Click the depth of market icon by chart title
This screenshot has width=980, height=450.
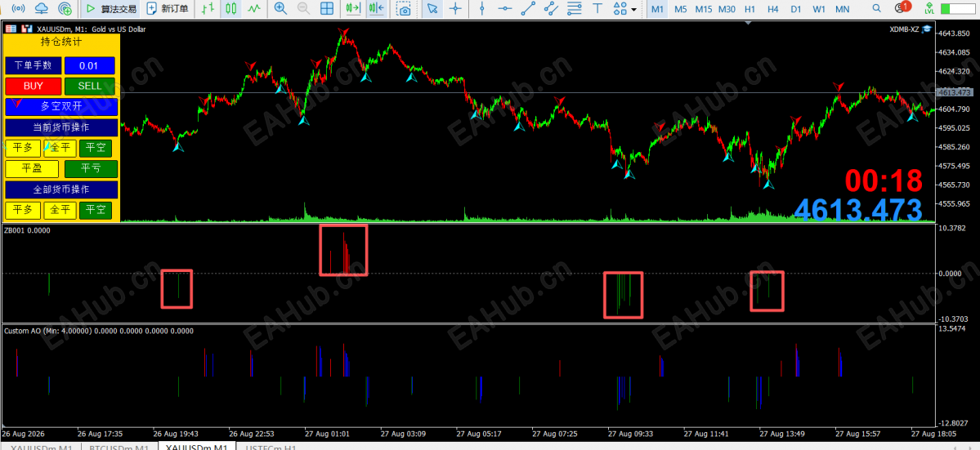(x=26, y=29)
